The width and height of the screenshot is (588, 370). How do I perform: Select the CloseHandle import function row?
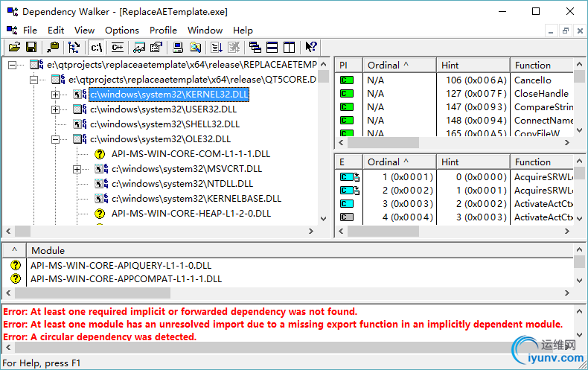tap(455, 94)
